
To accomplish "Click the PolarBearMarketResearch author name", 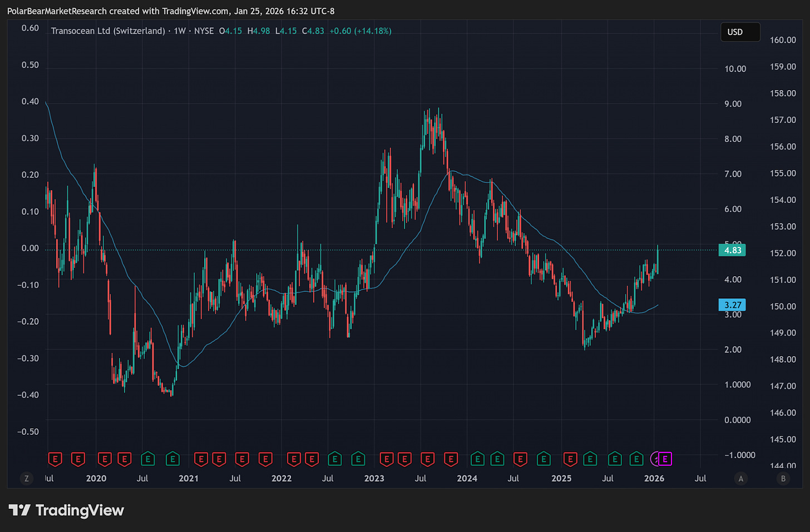I will [57, 11].
